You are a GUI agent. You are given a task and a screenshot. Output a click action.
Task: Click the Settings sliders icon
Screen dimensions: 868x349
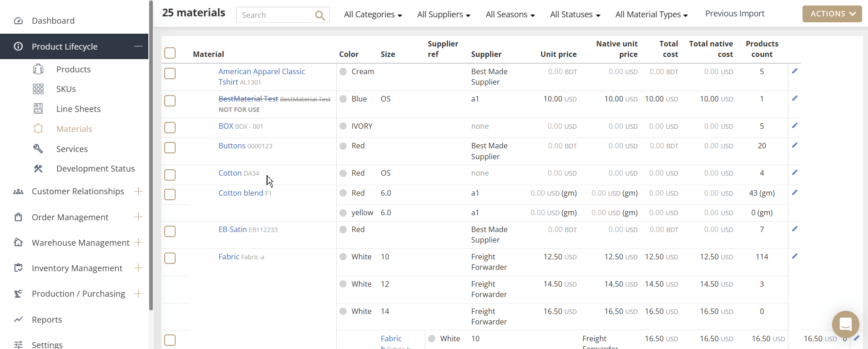click(x=18, y=344)
